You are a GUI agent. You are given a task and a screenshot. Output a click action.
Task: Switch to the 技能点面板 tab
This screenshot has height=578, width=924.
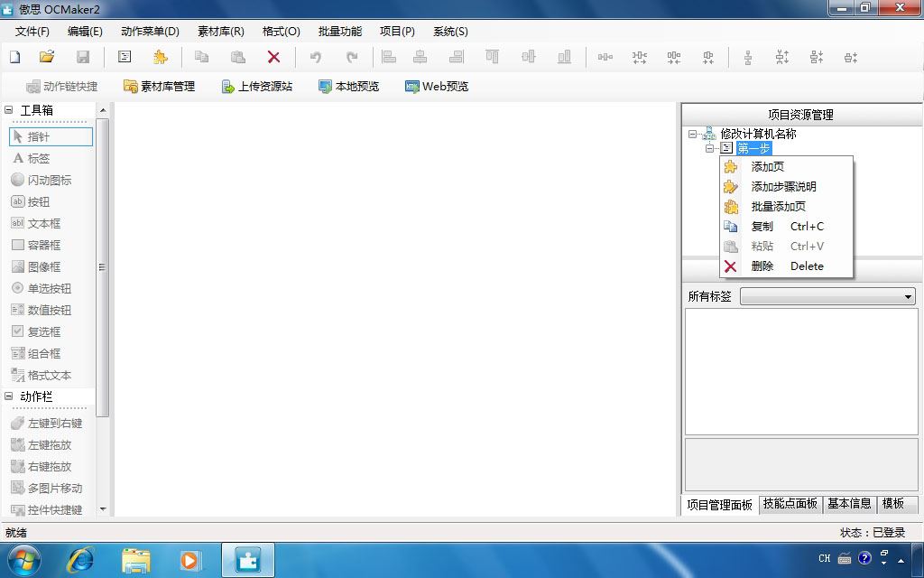(x=790, y=504)
